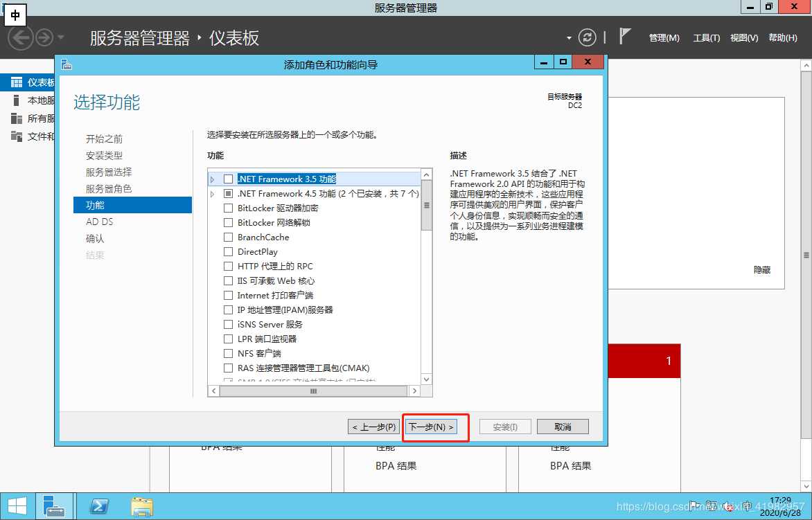Viewport: 812px width, 520px height.
Task: Go to the 确认 wizard step
Action: click(x=95, y=238)
